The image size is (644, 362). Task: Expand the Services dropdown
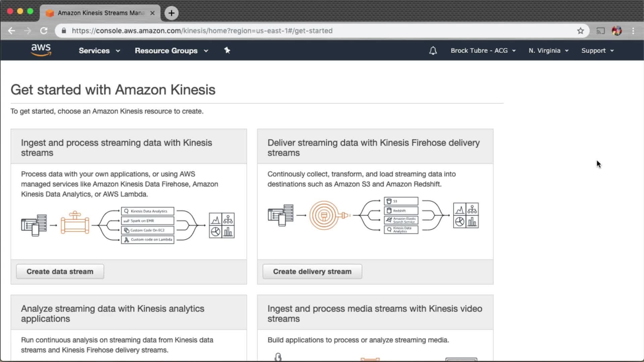tap(99, 51)
